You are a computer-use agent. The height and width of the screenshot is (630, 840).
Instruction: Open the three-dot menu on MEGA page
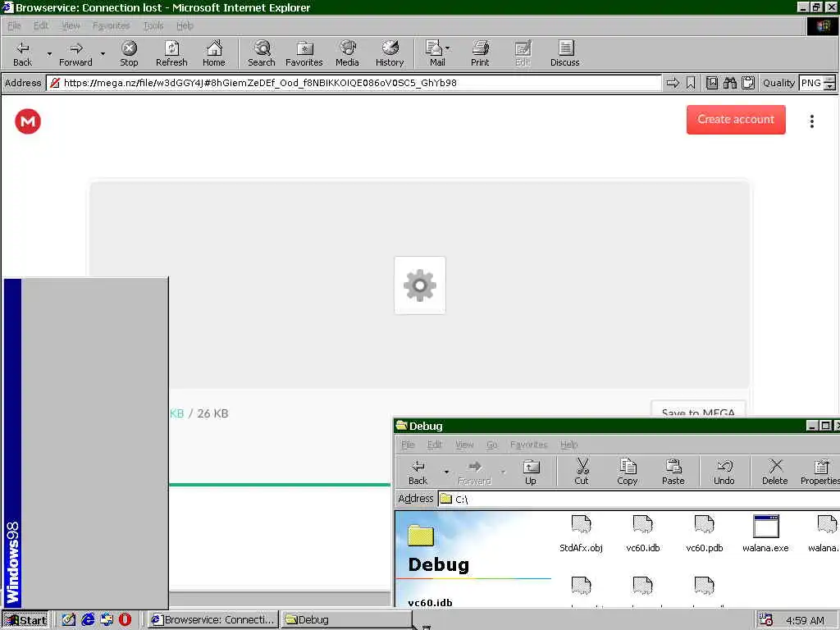(x=812, y=121)
